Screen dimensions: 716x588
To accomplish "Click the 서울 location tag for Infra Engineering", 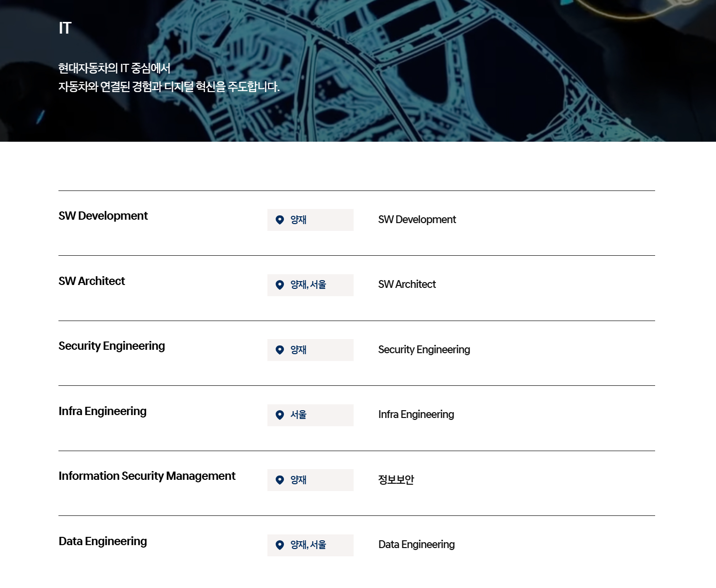I will pos(299,415).
